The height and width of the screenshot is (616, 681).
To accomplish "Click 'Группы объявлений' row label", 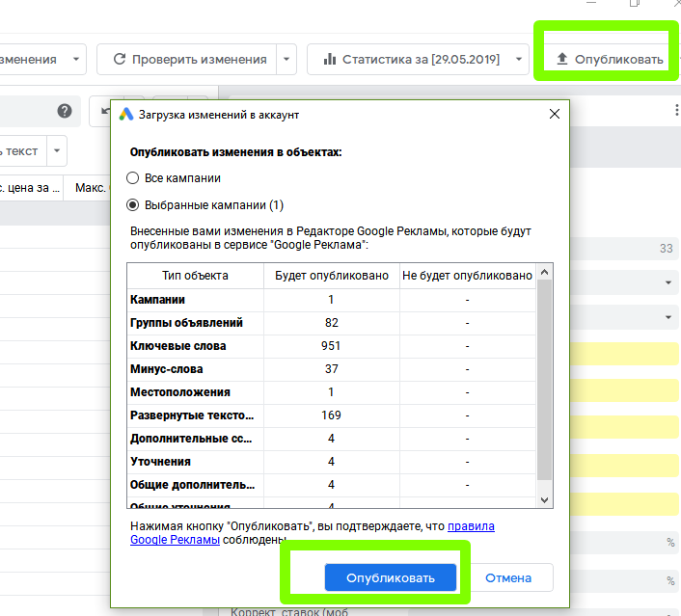I will point(186,323).
